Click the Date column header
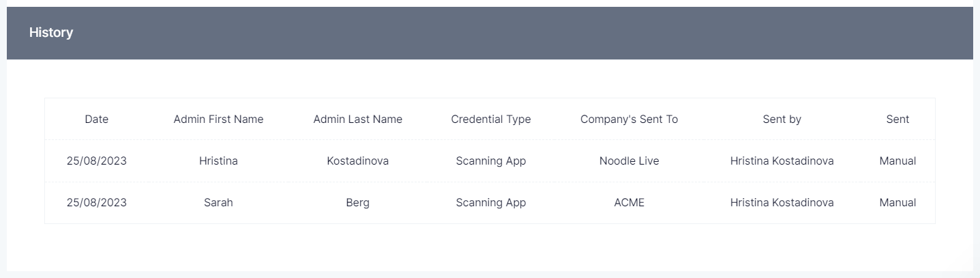Image resolution: width=980 pixels, height=278 pixels. (97, 120)
